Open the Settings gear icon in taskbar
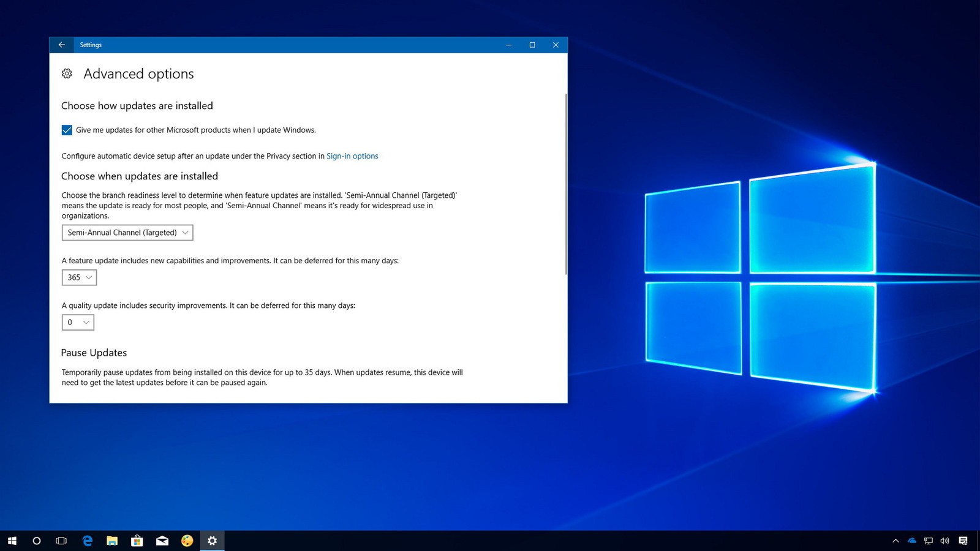 pyautogui.click(x=212, y=541)
